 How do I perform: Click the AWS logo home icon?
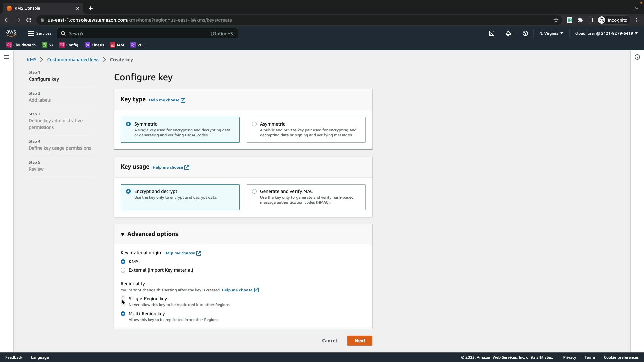pyautogui.click(x=11, y=33)
